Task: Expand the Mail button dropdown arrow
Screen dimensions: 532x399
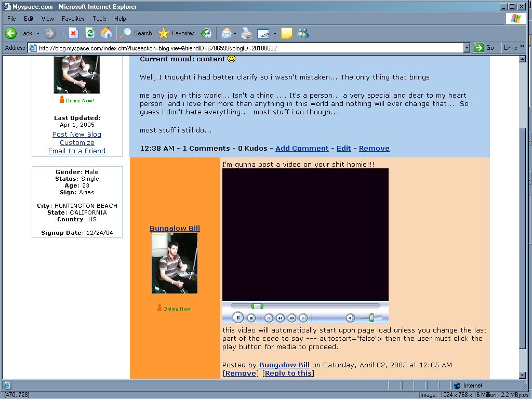Action: point(235,33)
